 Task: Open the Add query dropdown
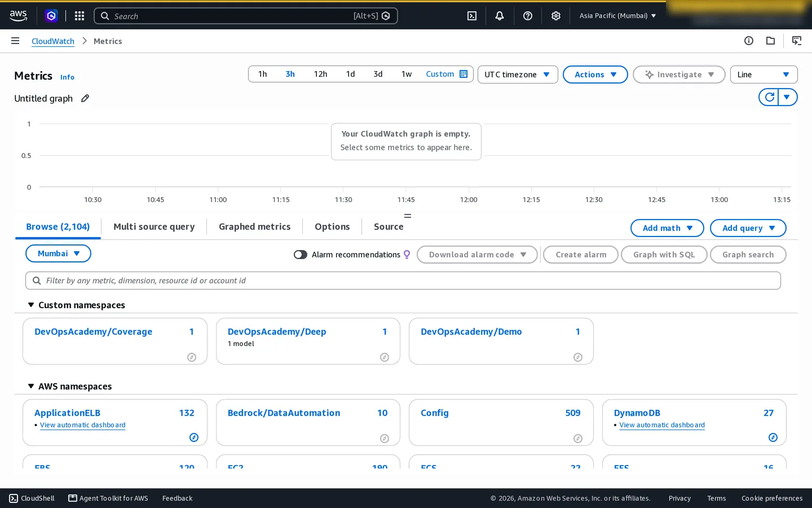[x=748, y=228]
